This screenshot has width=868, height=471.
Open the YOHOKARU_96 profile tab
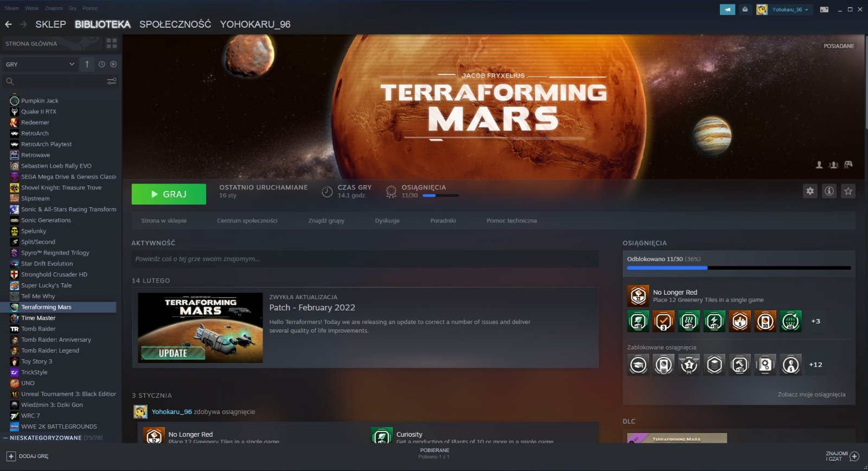coord(255,24)
